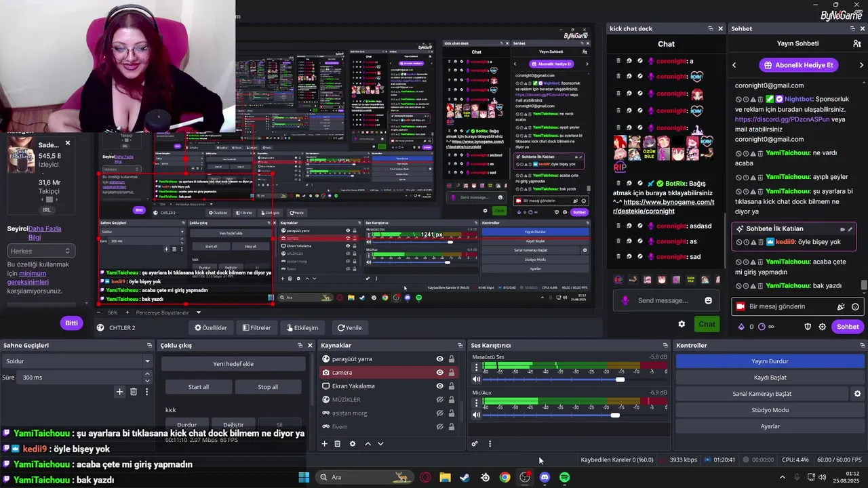The image size is (868, 488).
Task: Click Stop all in Çoklu çıkış
Action: pos(268,387)
